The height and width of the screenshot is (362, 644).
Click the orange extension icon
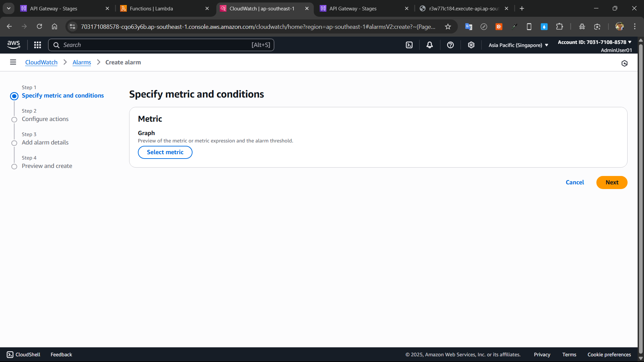click(499, 26)
